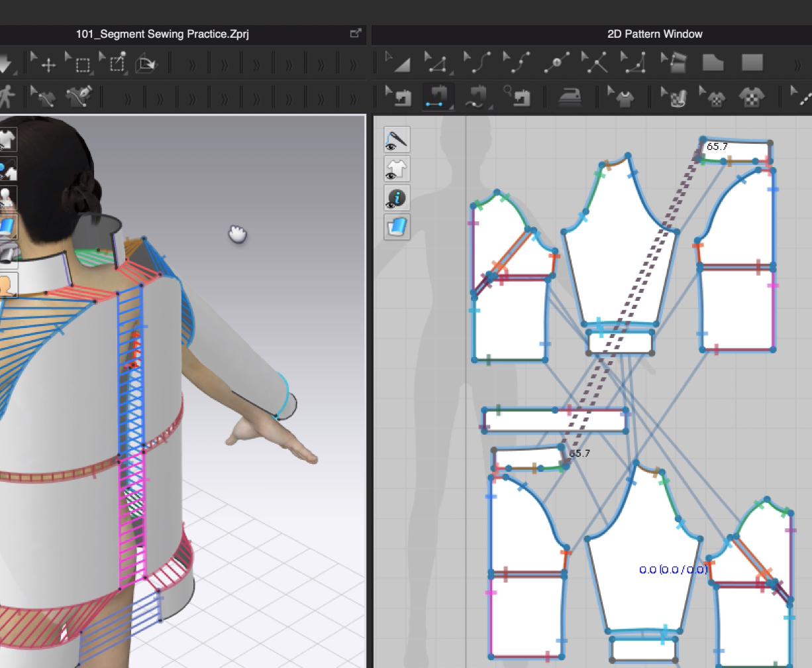Select the Polygon pattern tool
The height and width of the screenshot is (668, 812).
(x=713, y=63)
